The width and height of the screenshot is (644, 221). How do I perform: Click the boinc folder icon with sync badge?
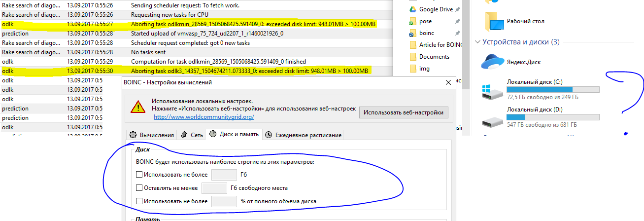coord(413,34)
